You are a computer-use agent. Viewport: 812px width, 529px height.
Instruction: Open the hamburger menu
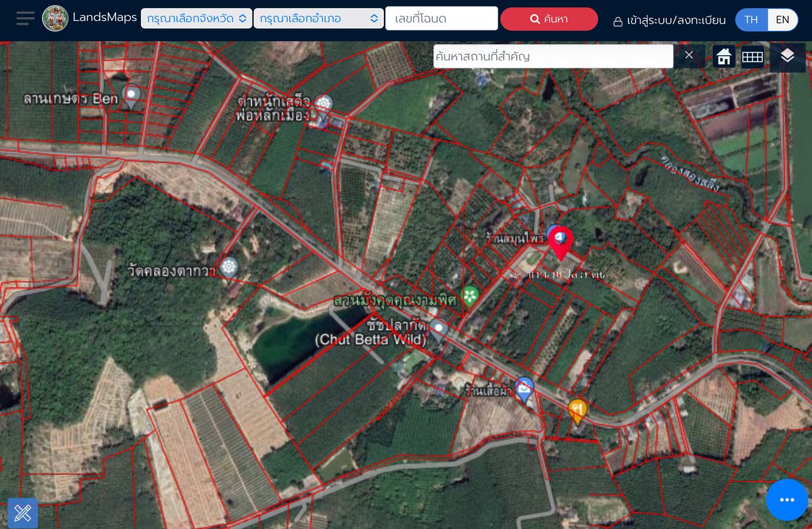click(x=25, y=18)
